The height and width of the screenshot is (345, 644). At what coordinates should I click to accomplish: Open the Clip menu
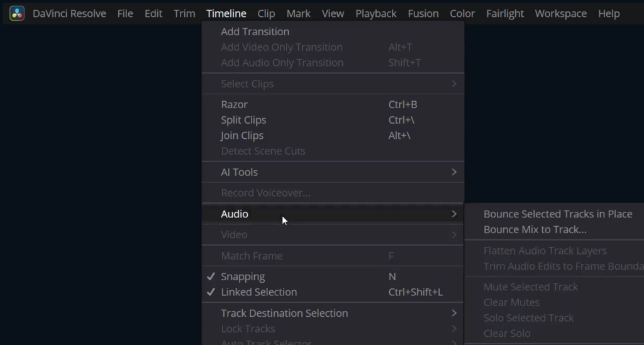pos(266,14)
